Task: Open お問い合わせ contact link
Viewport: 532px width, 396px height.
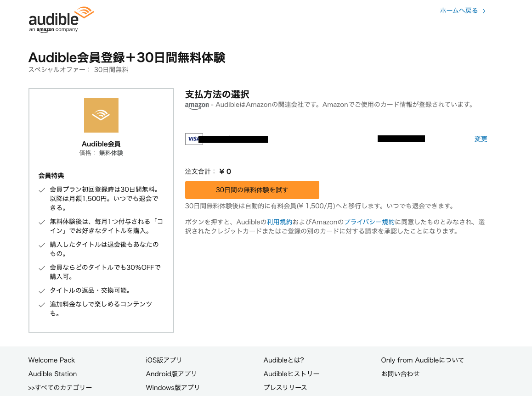Action: tap(400, 374)
